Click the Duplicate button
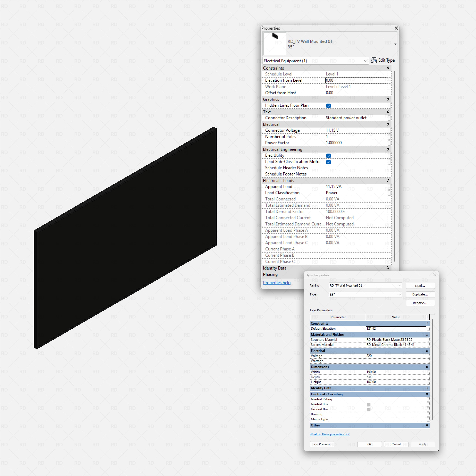 (x=420, y=294)
